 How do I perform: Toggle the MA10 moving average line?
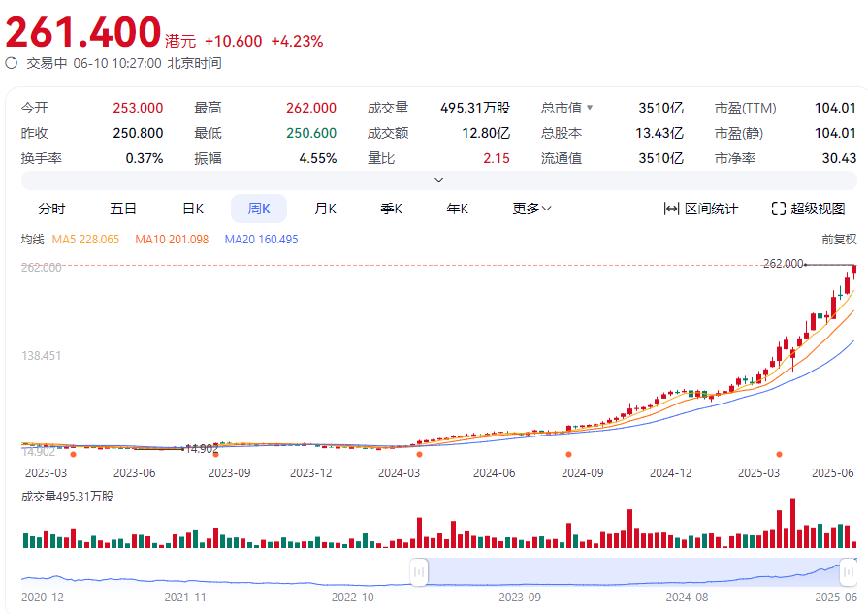pos(172,239)
